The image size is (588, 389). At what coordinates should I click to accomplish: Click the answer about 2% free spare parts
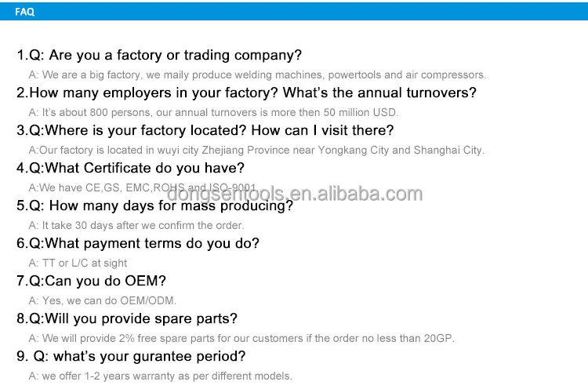[241, 338]
